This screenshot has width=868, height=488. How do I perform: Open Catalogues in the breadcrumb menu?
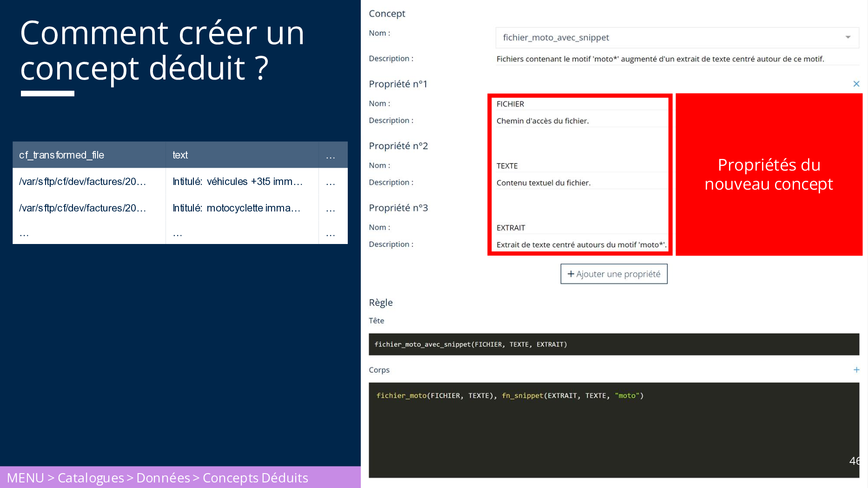(x=91, y=478)
